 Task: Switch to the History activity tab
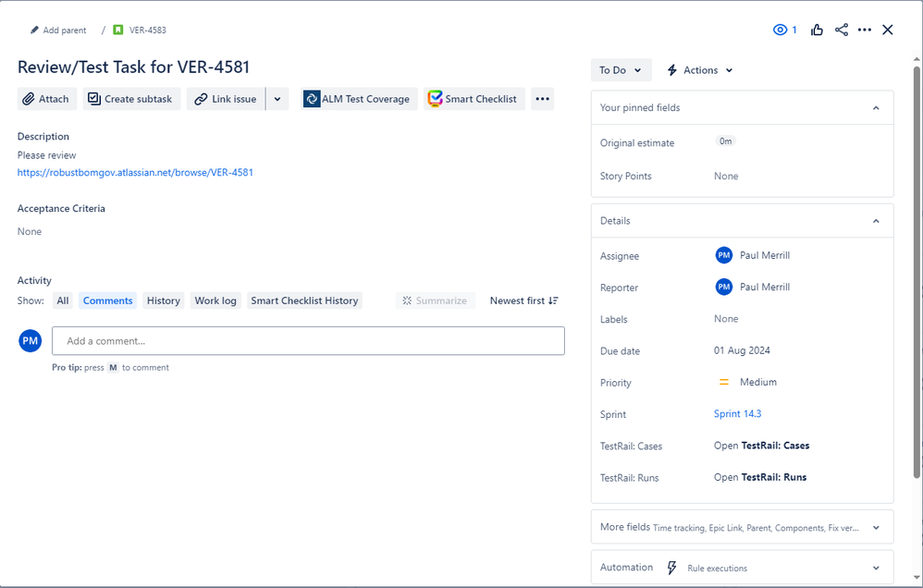tap(164, 300)
